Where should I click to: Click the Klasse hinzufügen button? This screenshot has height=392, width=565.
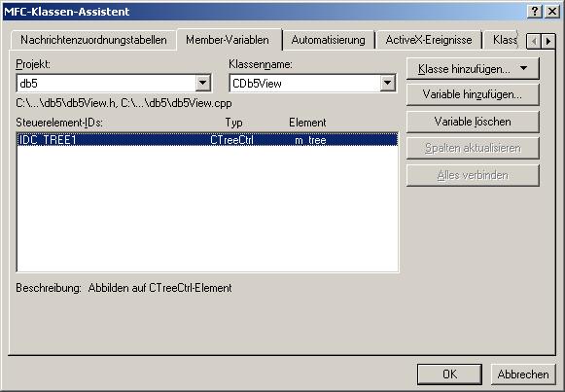coord(464,68)
